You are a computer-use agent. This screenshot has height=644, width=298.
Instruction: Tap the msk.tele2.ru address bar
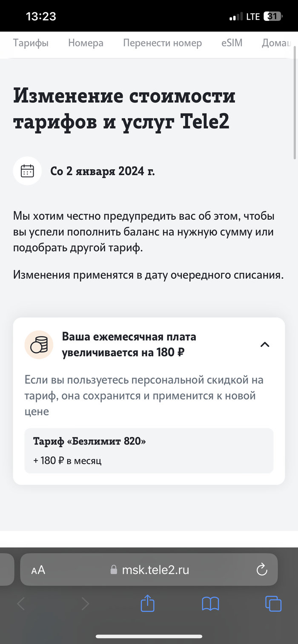click(x=149, y=570)
